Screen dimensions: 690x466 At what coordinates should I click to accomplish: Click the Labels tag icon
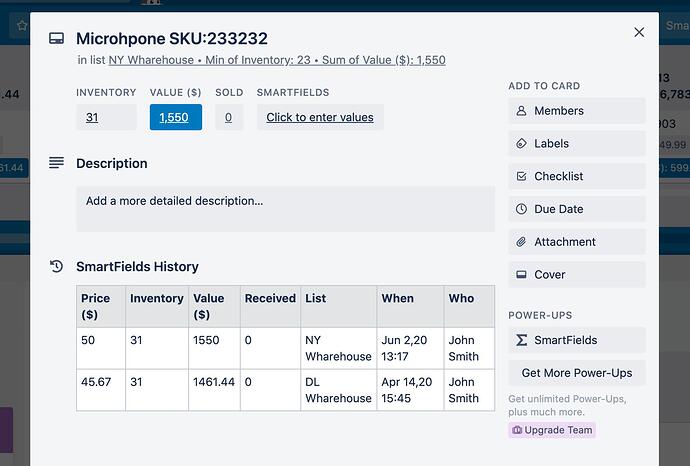click(521, 144)
